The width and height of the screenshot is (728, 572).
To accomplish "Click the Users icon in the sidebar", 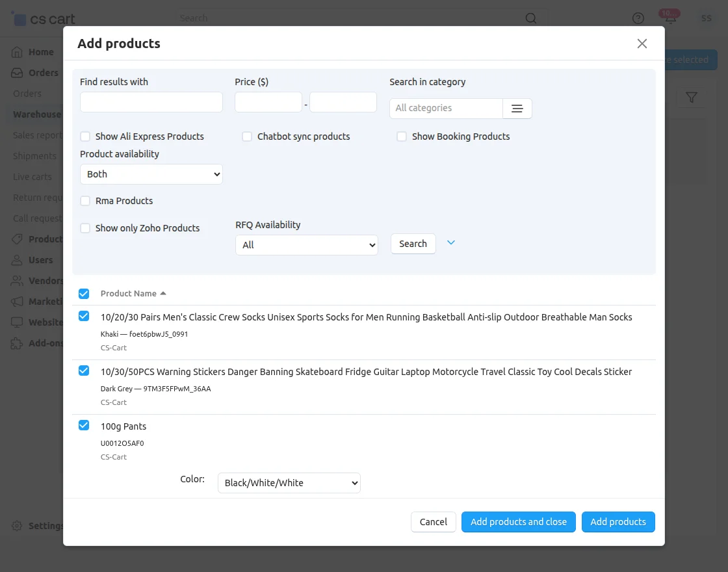I will (18, 260).
